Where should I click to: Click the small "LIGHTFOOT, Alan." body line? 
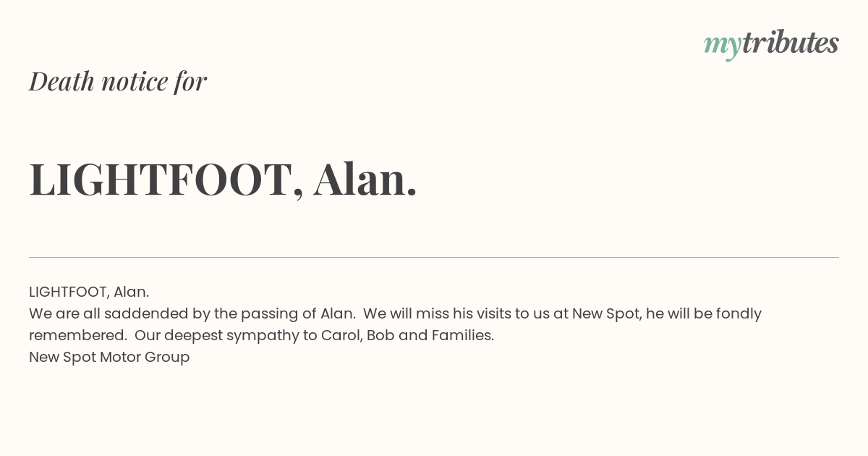(x=89, y=292)
